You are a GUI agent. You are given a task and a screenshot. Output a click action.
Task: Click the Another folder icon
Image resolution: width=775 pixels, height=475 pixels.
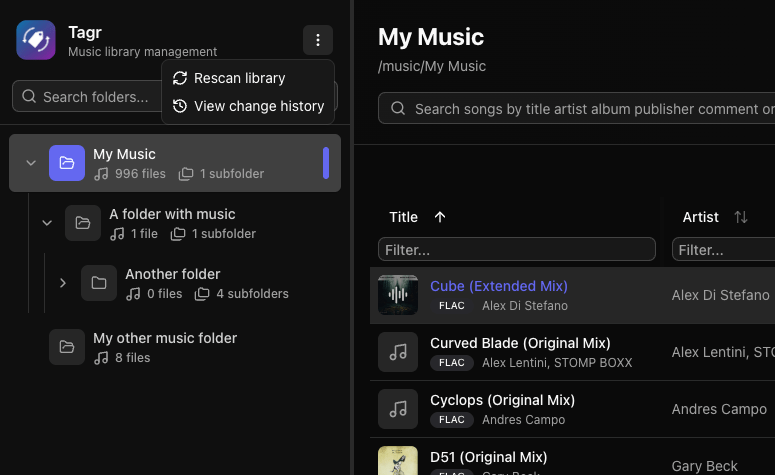pos(99,283)
